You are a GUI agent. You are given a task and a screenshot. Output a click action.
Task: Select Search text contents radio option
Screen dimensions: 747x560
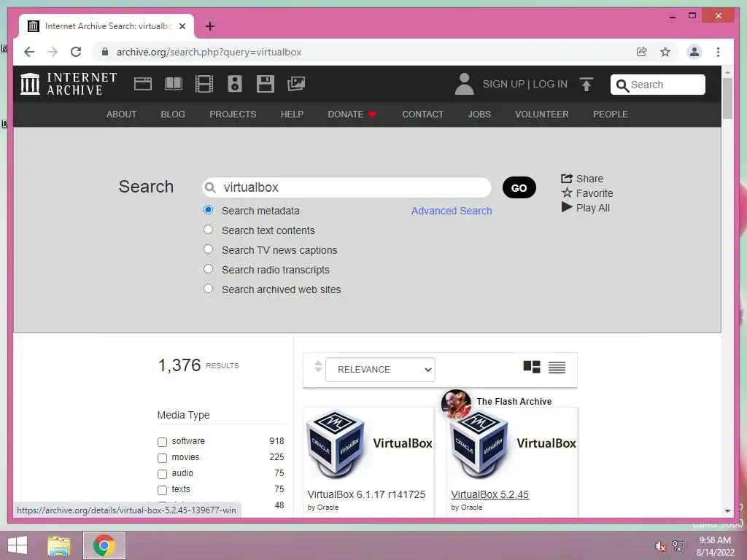click(208, 230)
